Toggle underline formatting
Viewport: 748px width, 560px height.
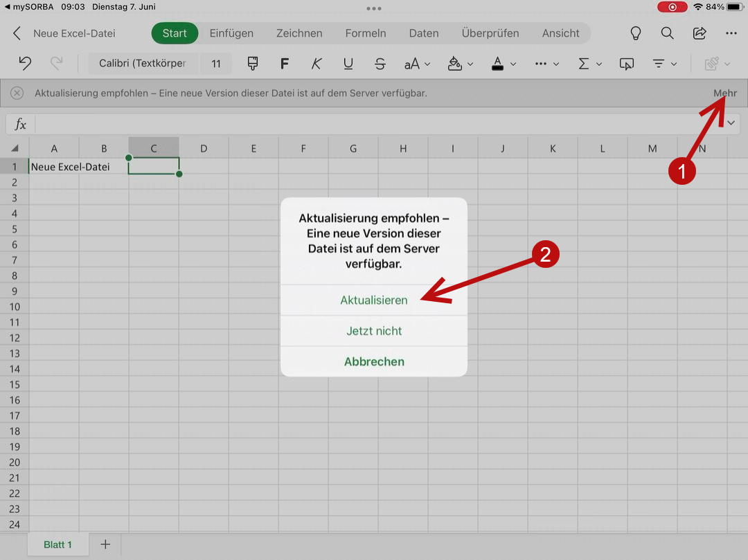pos(348,64)
